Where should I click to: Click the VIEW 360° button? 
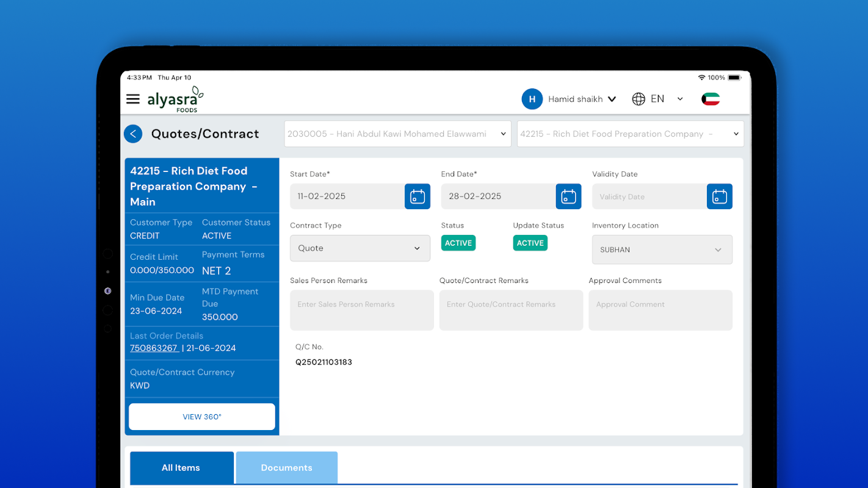[202, 417]
